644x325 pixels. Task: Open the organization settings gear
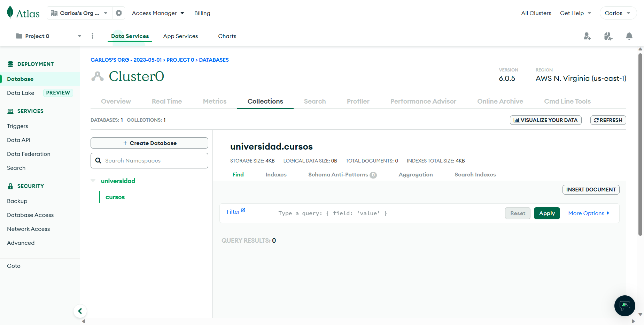click(x=118, y=13)
